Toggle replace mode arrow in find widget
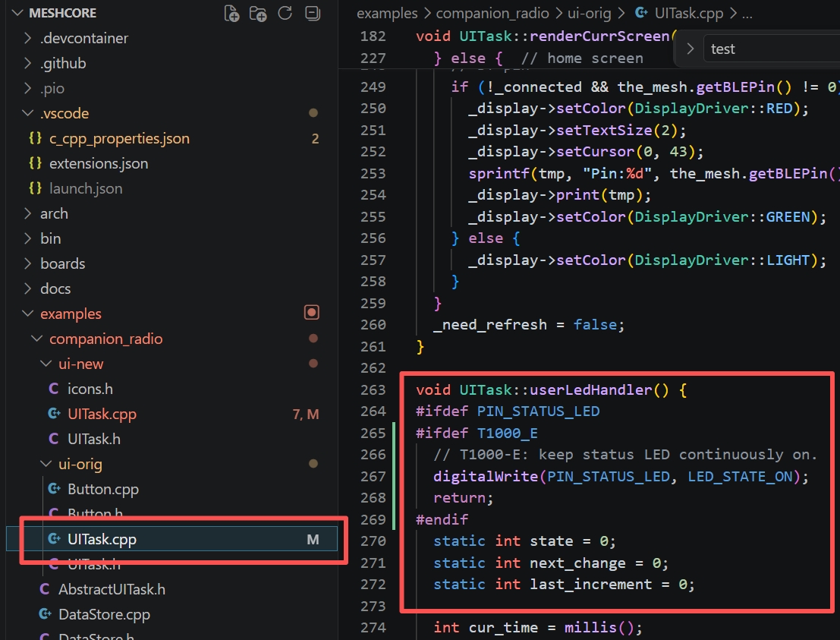 (690, 49)
